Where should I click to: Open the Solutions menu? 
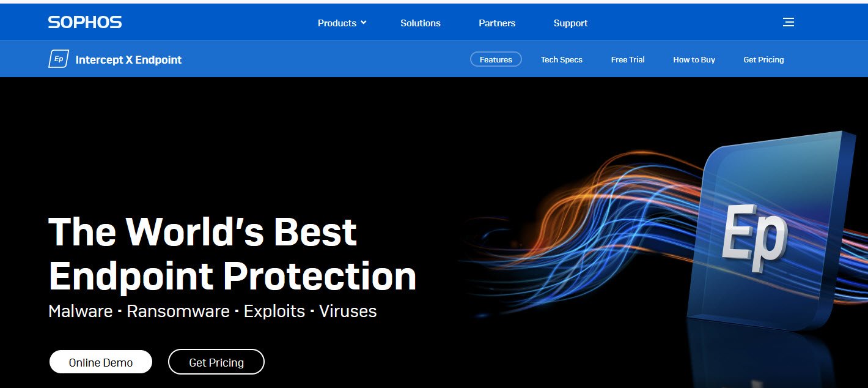(x=421, y=23)
